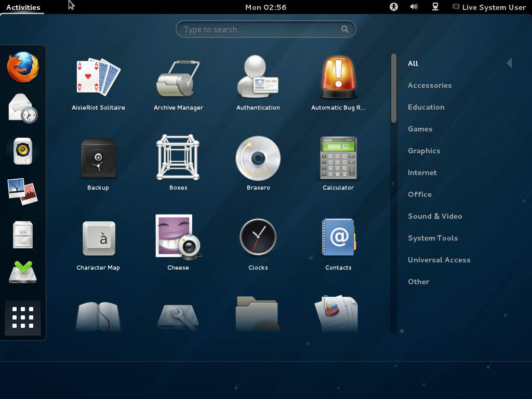The image size is (532, 399).
Task: Show Sound & Video category
Action: [x=435, y=216]
